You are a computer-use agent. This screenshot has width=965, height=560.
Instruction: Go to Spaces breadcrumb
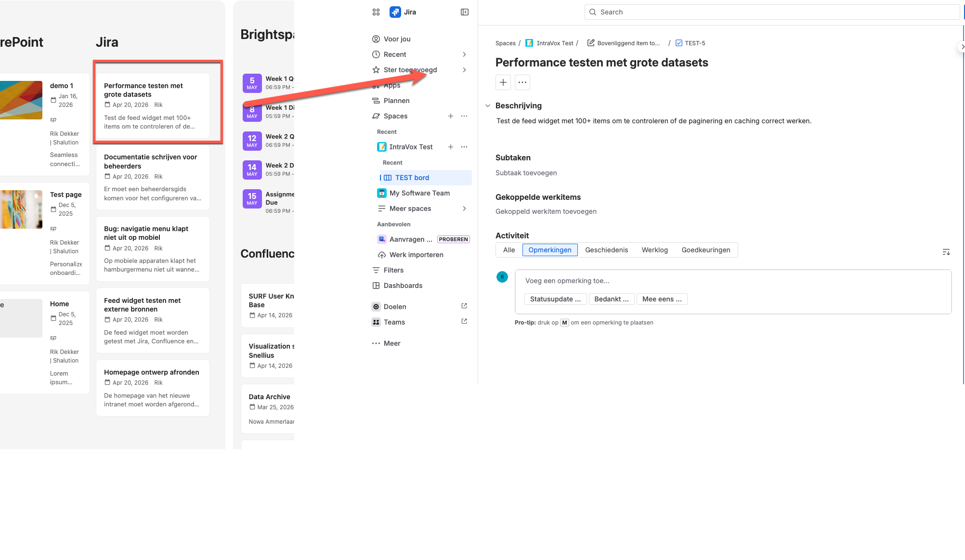[505, 43]
